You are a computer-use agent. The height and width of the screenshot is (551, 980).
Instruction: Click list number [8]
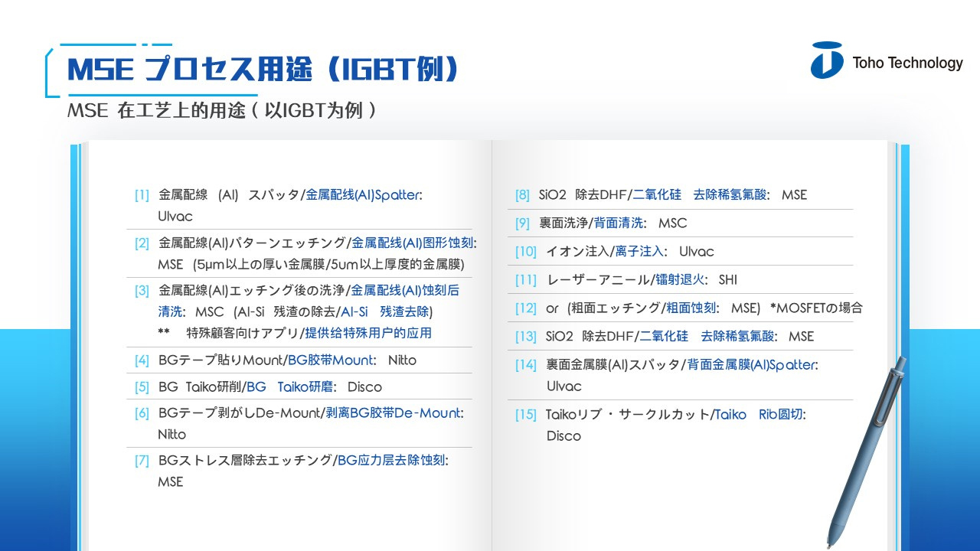coord(522,195)
